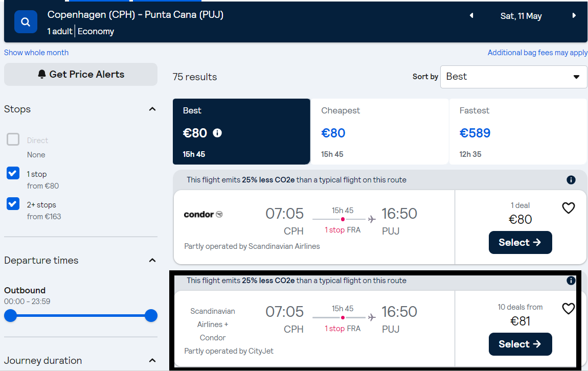The height and width of the screenshot is (371, 588).
Task: Uncheck the 1 stop filter
Action: (13, 173)
